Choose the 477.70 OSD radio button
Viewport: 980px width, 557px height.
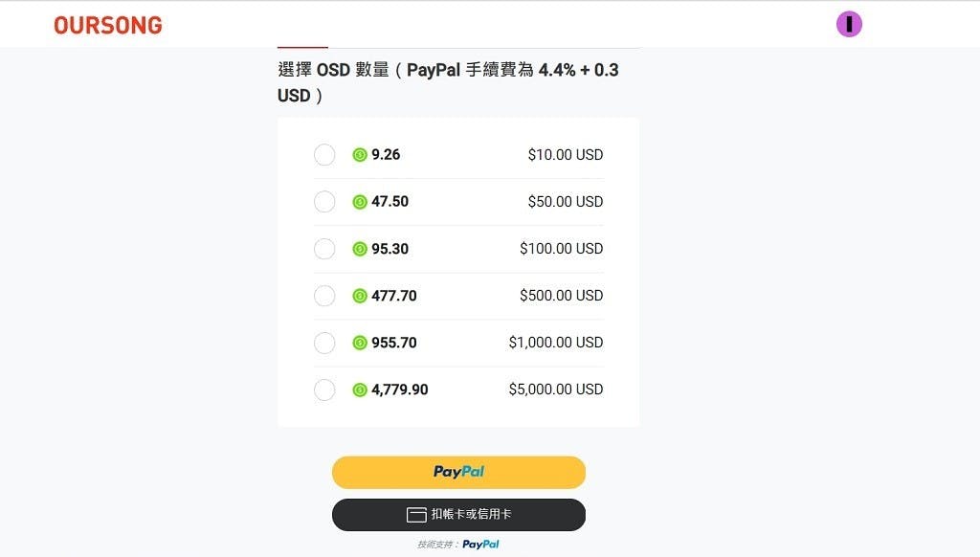tap(324, 296)
